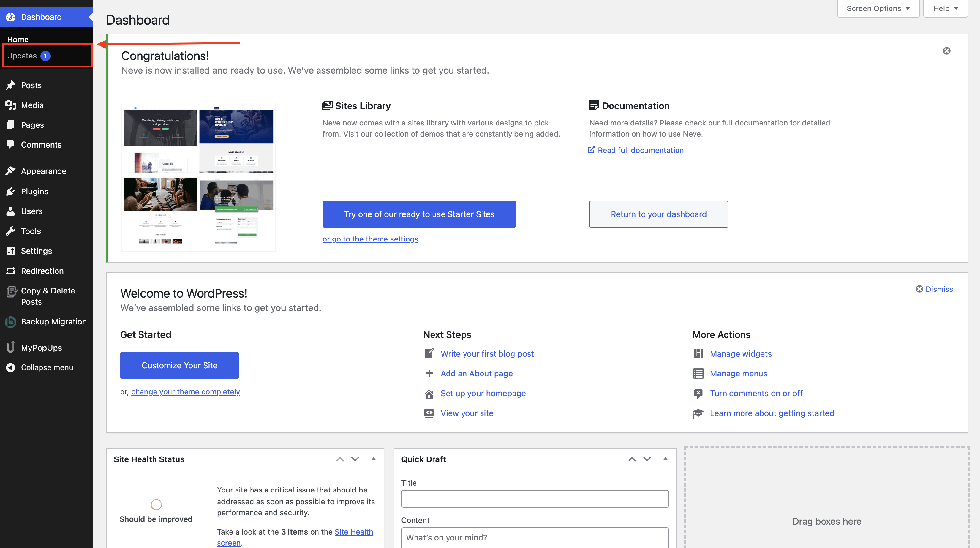
Task: Click the Posts pushpin icon in sidebar
Action: pyautogui.click(x=10, y=85)
